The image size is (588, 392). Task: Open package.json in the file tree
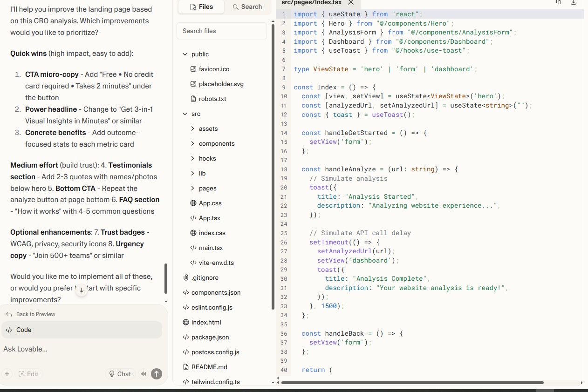coord(210,337)
